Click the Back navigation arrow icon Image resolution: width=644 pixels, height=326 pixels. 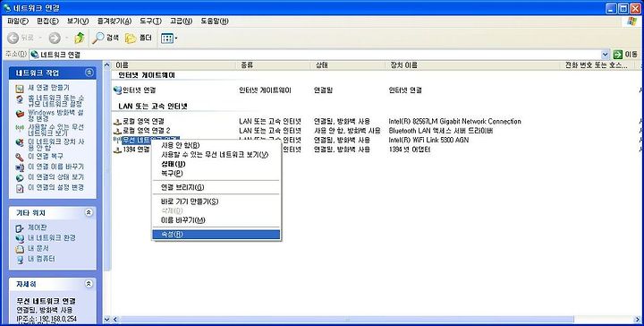(x=13, y=39)
